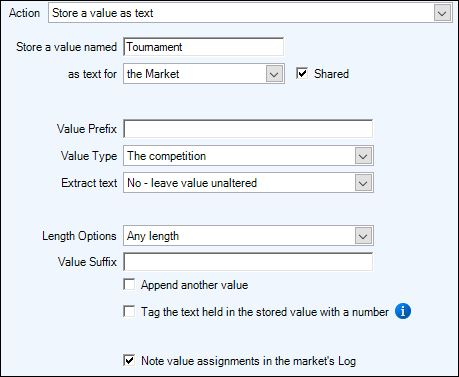This screenshot has width=459, height=377.
Task: Click into the Value Prefix field
Action: click(248, 129)
